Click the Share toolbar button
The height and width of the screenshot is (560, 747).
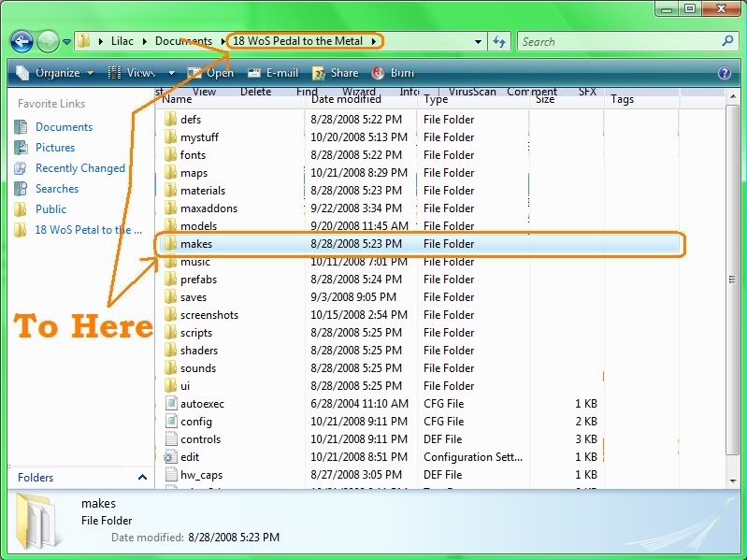click(x=335, y=73)
